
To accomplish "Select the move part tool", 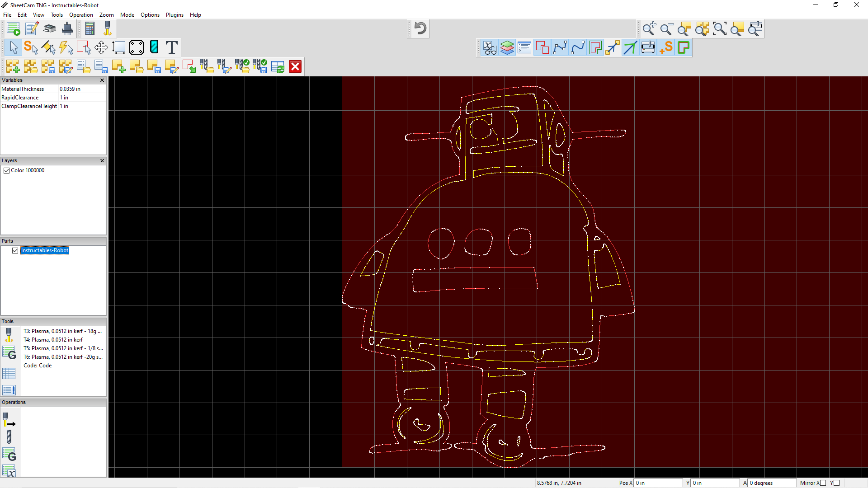I will pyautogui.click(x=101, y=47).
